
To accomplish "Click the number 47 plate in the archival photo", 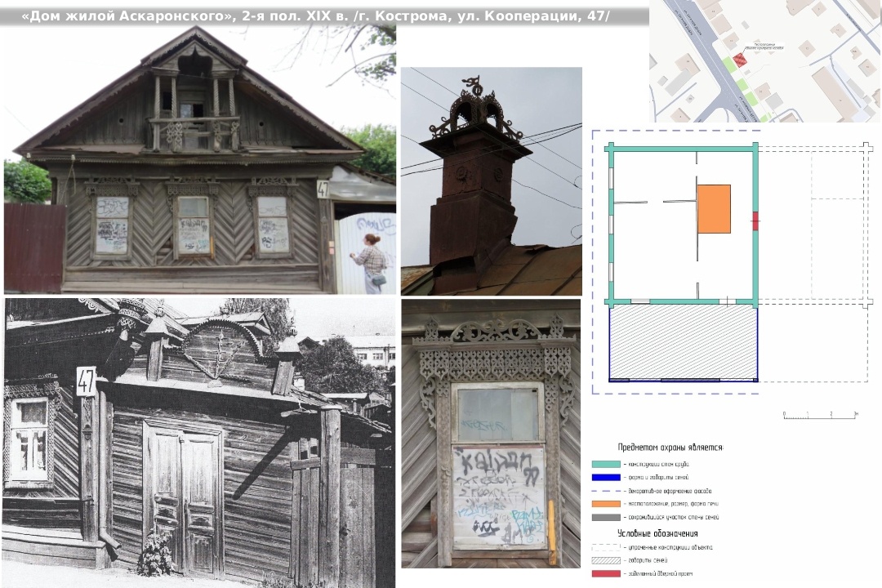I will [x=86, y=381].
